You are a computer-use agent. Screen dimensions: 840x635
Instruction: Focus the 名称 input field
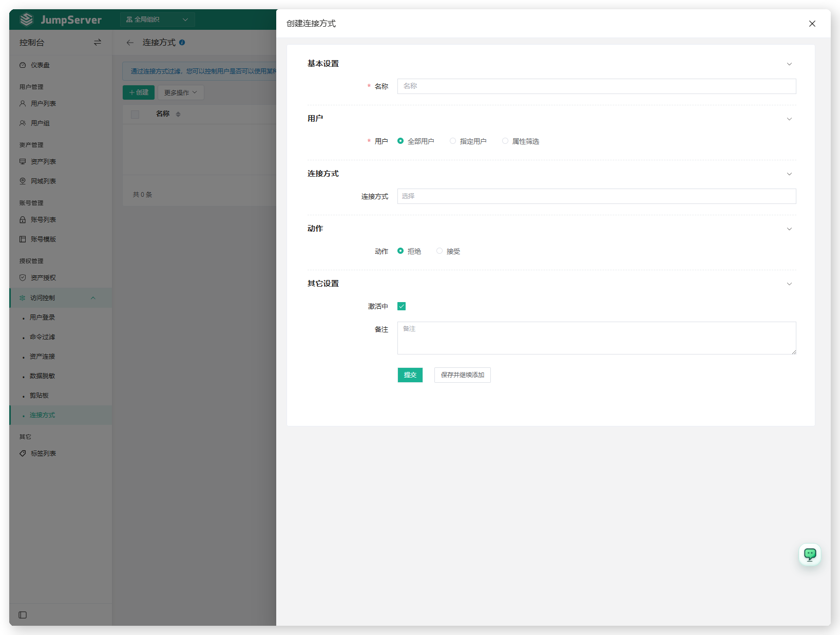coord(597,86)
